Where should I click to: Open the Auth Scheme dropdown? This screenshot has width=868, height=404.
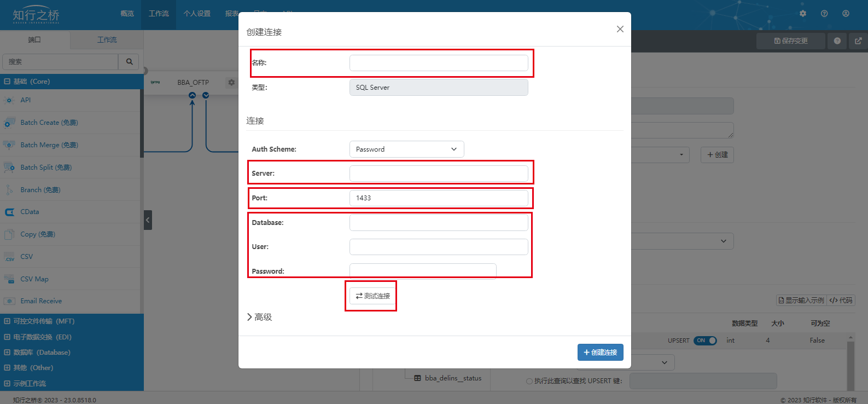(406, 149)
